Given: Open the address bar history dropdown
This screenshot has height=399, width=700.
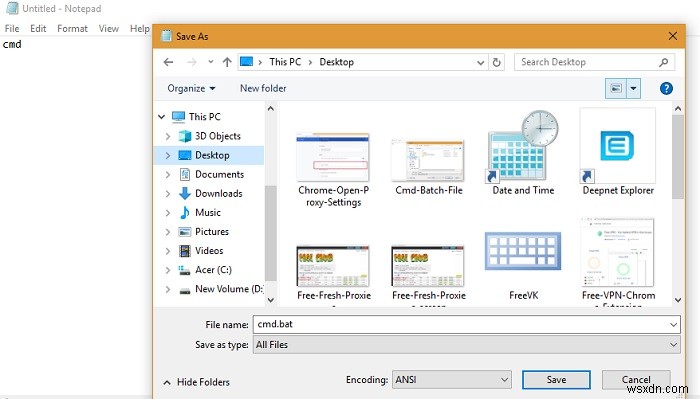Looking at the screenshot, I should pyautogui.click(x=480, y=62).
